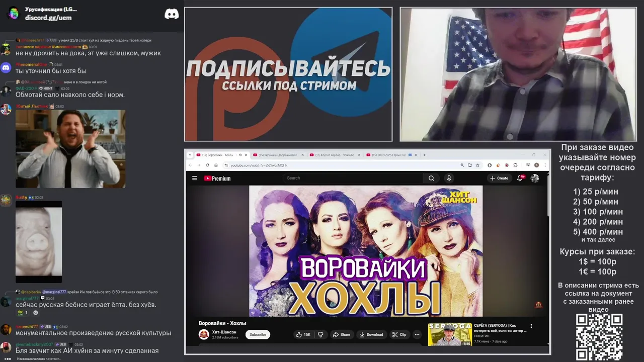Click the discord.gg/uem invite text

[48, 18]
